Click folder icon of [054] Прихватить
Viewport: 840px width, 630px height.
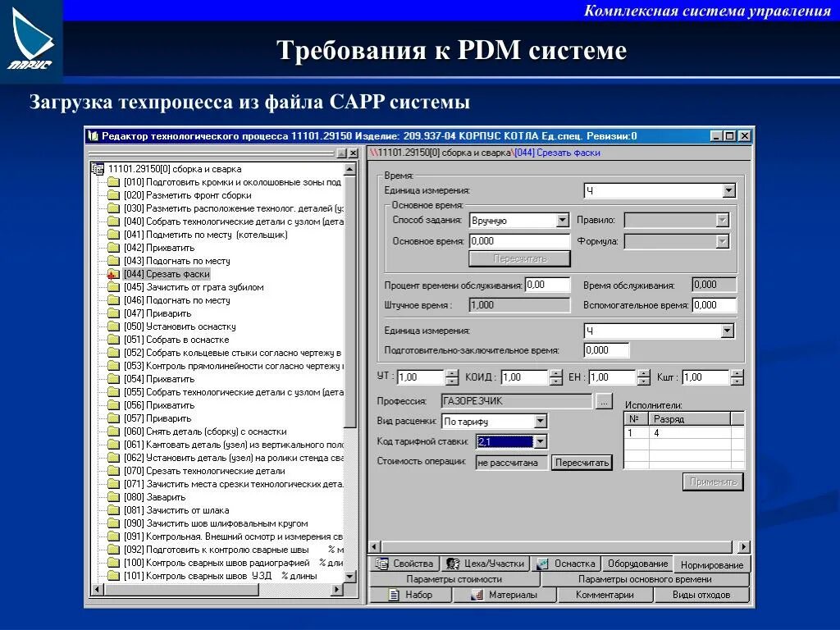tap(113, 379)
